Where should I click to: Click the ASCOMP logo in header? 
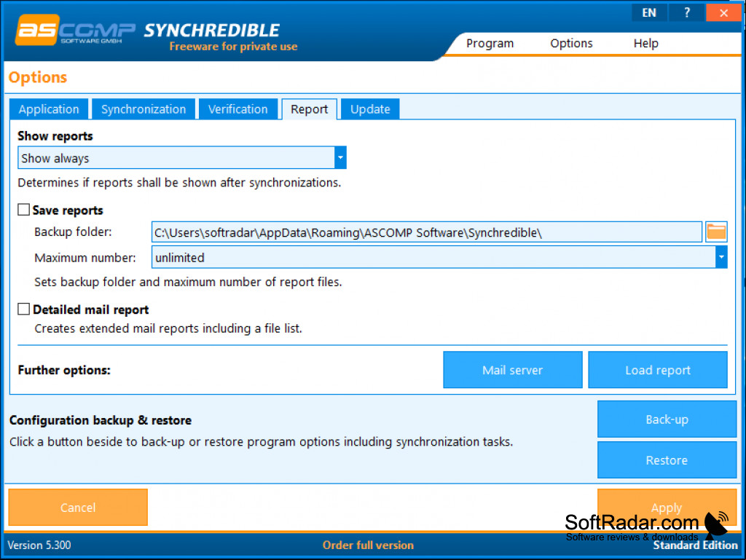(x=75, y=30)
